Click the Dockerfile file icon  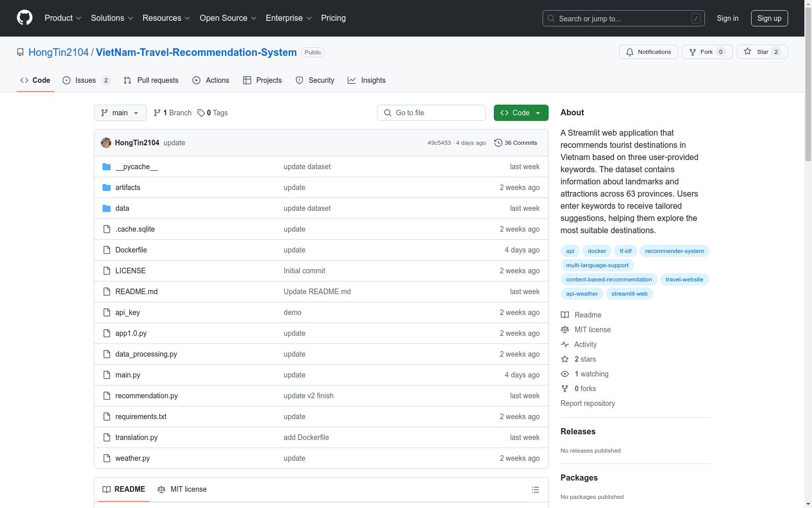click(107, 250)
